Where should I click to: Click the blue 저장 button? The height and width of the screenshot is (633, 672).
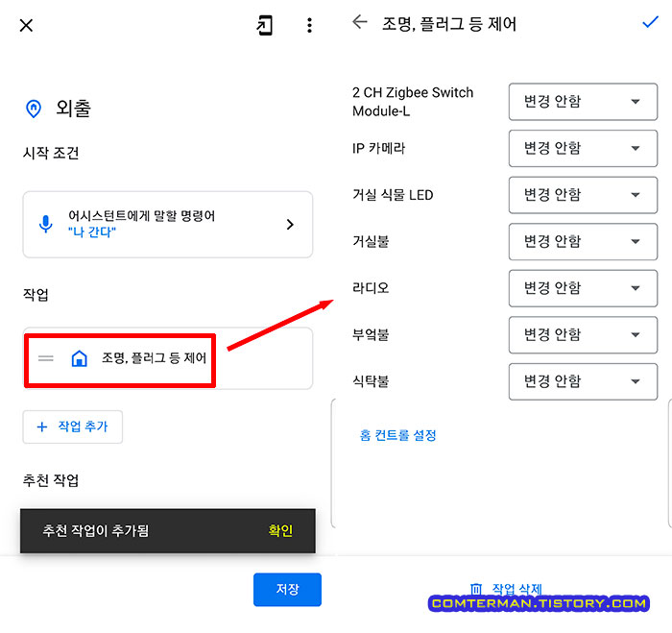pyautogui.click(x=287, y=589)
